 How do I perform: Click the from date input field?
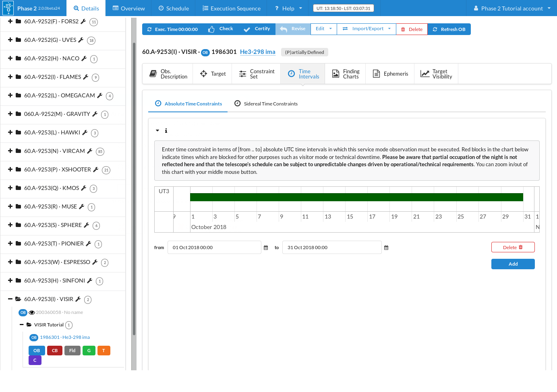pyautogui.click(x=214, y=248)
